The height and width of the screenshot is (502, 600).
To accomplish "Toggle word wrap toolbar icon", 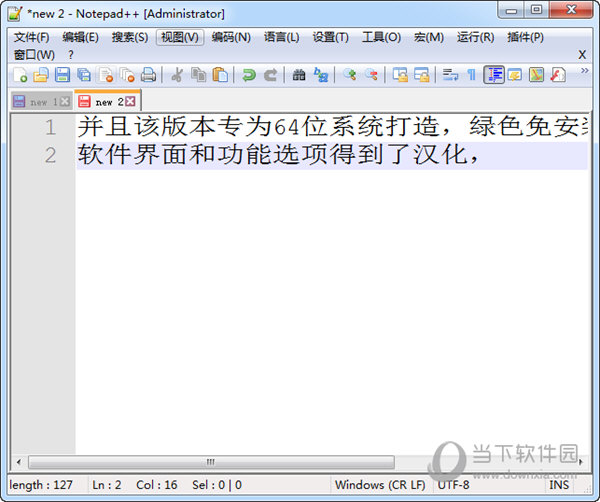I will (x=450, y=75).
